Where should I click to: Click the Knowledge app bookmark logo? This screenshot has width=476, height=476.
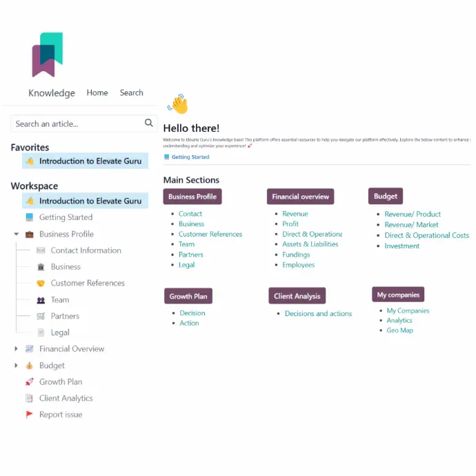[x=47, y=54]
